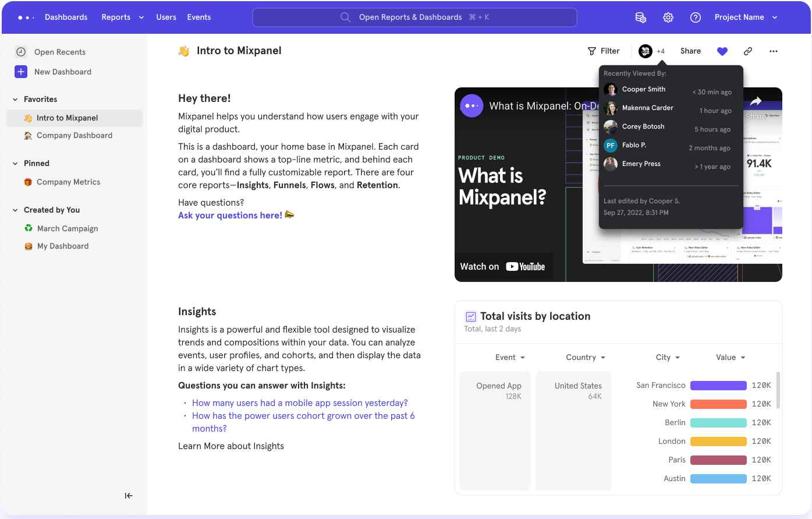Collapse the Pinned section
812x519 pixels.
(x=15, y=164)
